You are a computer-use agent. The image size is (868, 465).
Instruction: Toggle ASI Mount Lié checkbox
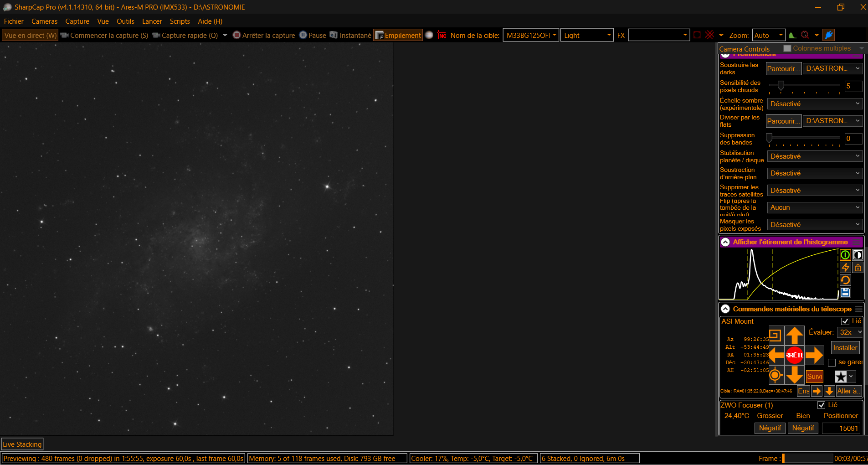click(x=845, y=321)
